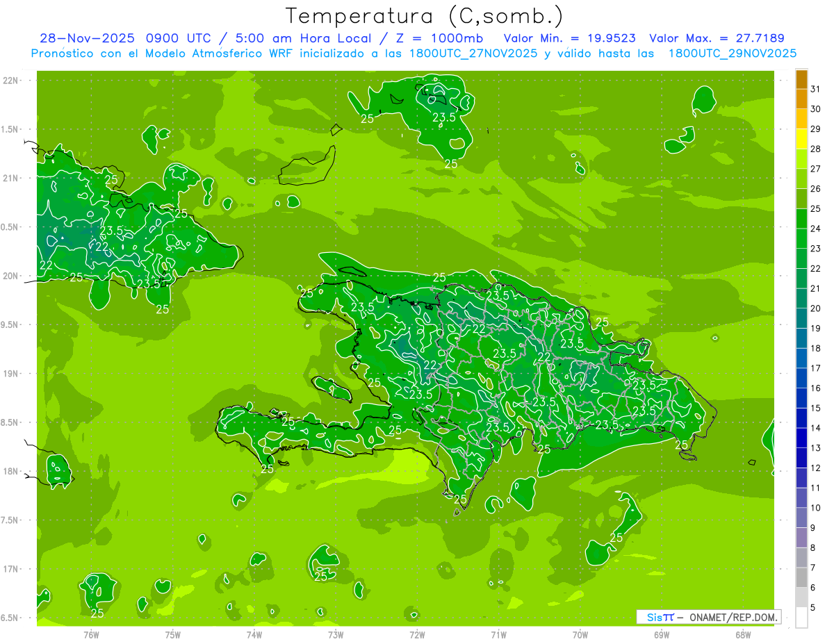Screen dimensions: 834x644
Task: Click the color scale label "9"
Action: tap(813, 528)
